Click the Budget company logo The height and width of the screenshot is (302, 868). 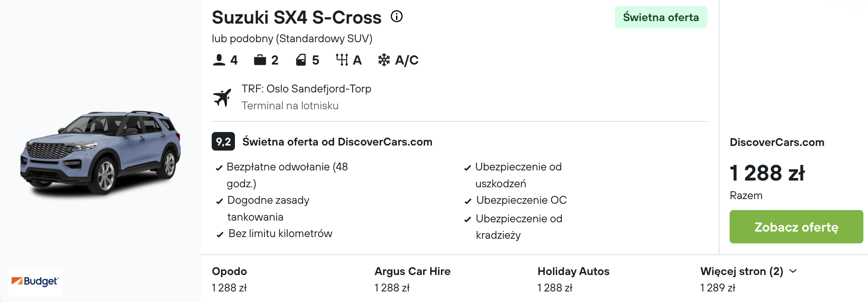point(35,281)
